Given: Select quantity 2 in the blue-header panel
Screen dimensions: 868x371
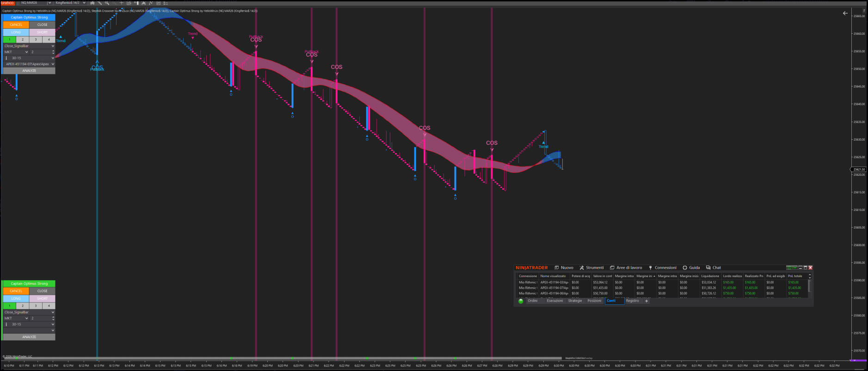Looking at the screenshot, I should [x=23, y=39].
